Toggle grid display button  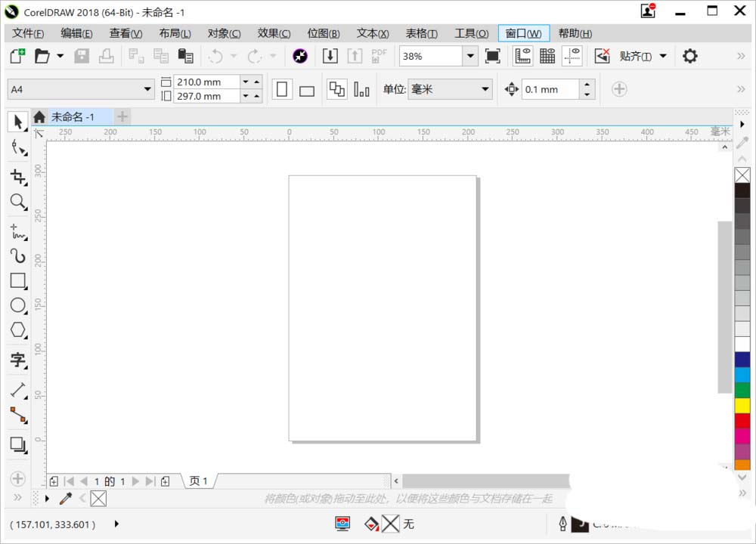[547, 56]
